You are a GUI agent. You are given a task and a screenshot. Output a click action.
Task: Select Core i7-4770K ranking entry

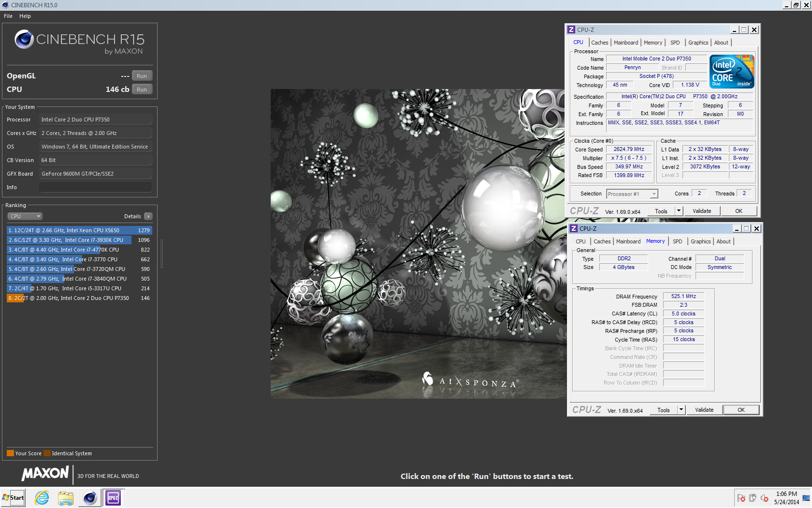[79, 250]
